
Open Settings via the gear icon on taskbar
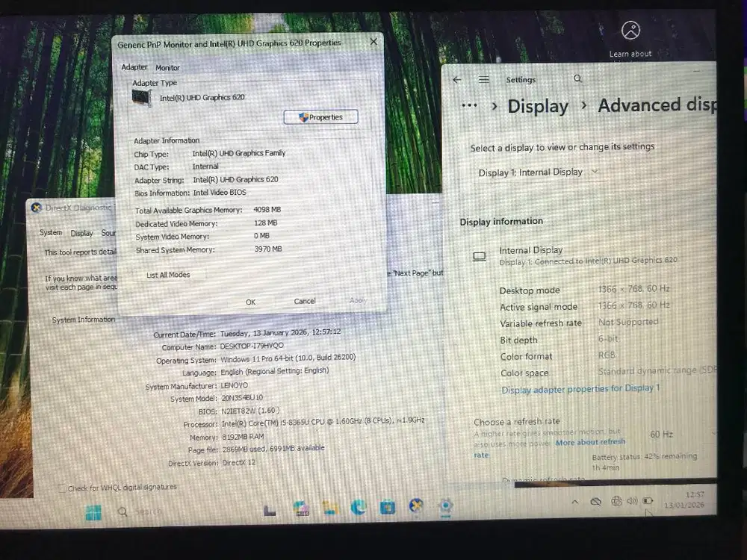click(446, 508)
